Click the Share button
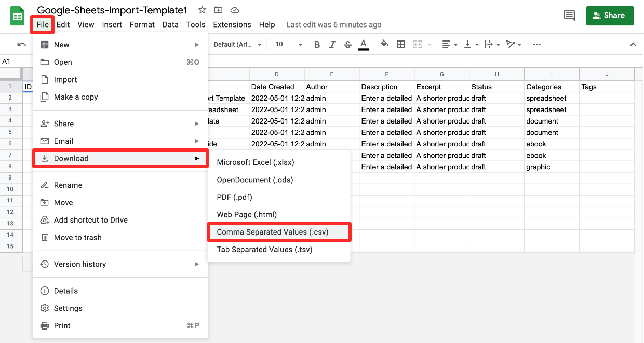The width and height of the screenshot is (644, 343). 610,16
